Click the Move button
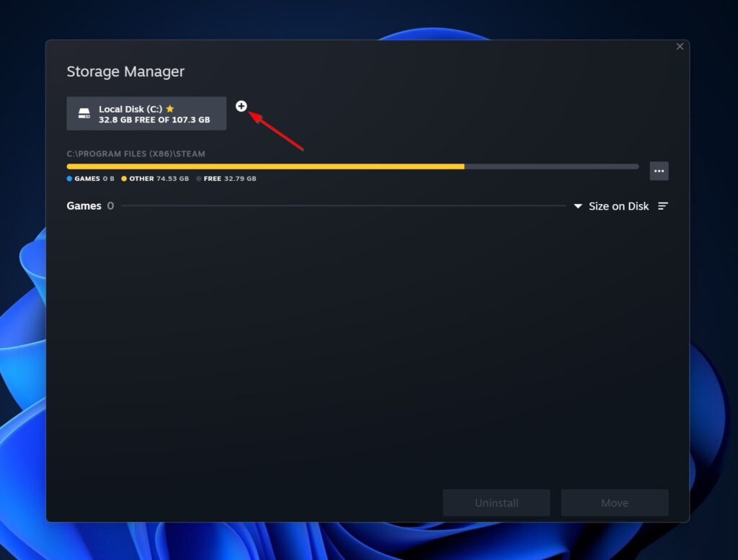This screenshot has height=560, width=738. pyautogui.click(x=614, y=502)
